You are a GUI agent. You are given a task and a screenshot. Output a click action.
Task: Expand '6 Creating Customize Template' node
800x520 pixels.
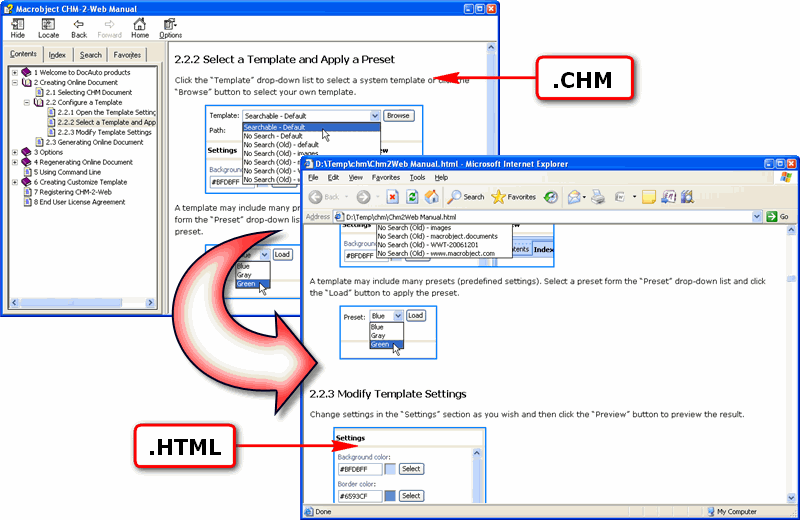coord(15,182)
